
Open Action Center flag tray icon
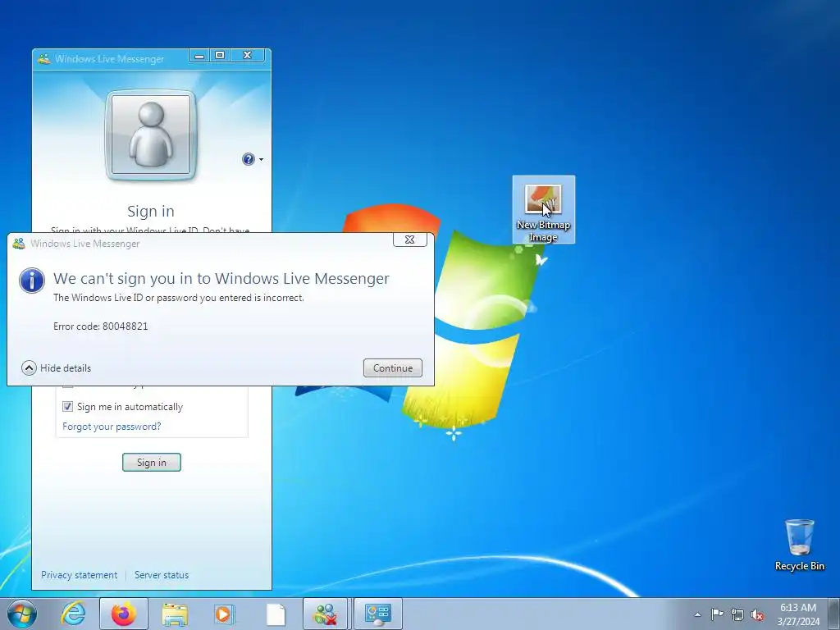pos(717,614)
